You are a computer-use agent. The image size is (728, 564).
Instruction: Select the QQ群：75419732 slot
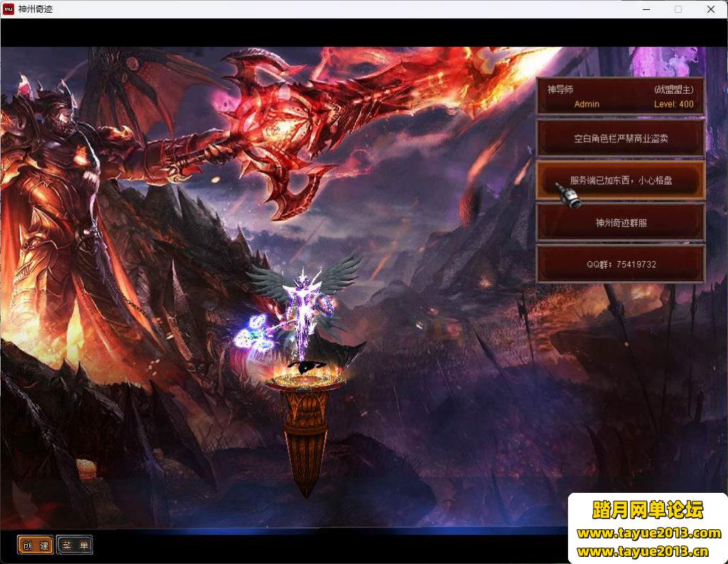tap(621, 264)
